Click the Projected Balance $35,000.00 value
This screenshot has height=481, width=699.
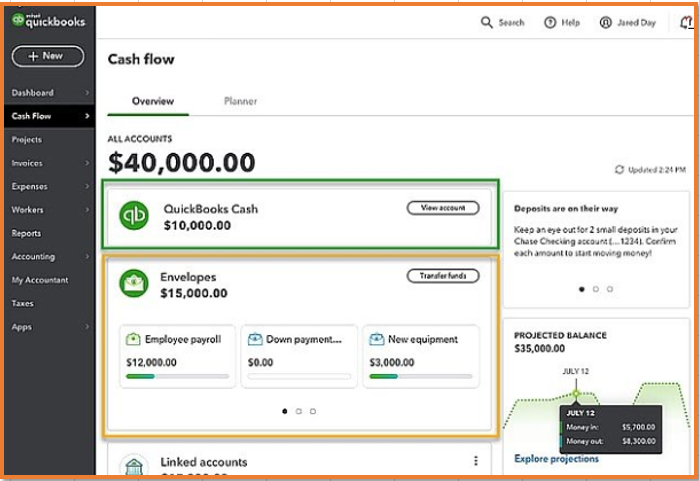(x=539, y=348)
